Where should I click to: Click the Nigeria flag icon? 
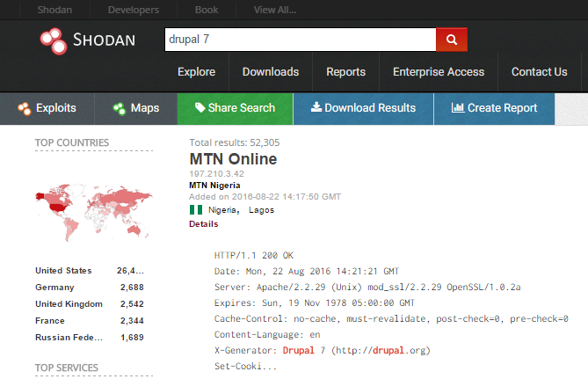[196, 210]
